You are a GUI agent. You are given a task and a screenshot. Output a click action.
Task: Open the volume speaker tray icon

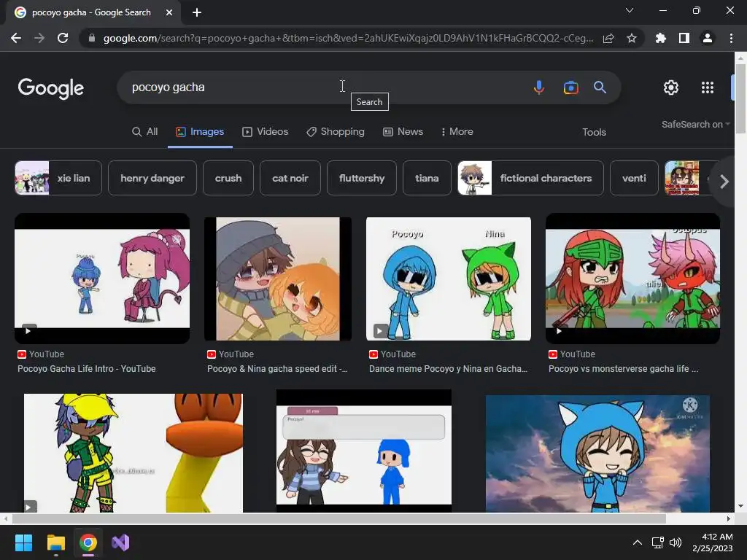click(x=675, y=542)
